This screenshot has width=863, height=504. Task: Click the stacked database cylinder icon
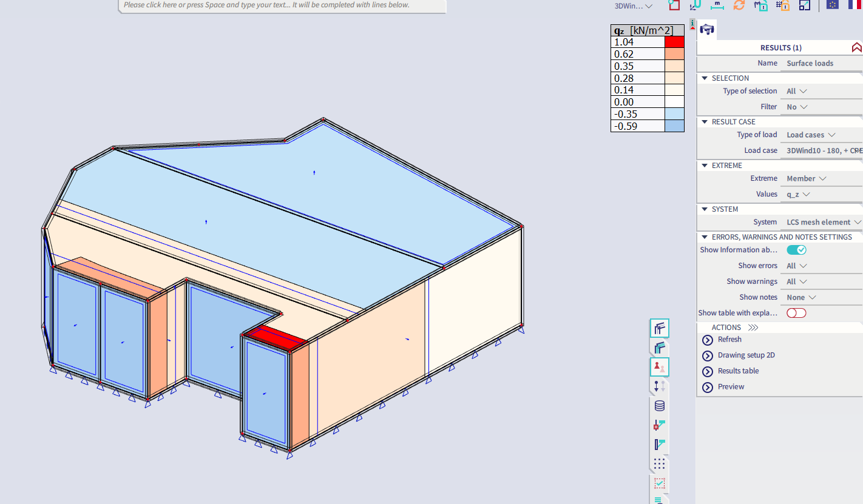[x=659, y=406]
